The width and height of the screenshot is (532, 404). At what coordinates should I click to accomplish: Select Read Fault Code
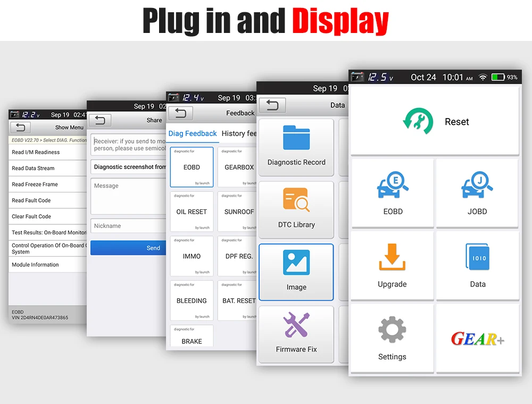[x=47, y=200]
